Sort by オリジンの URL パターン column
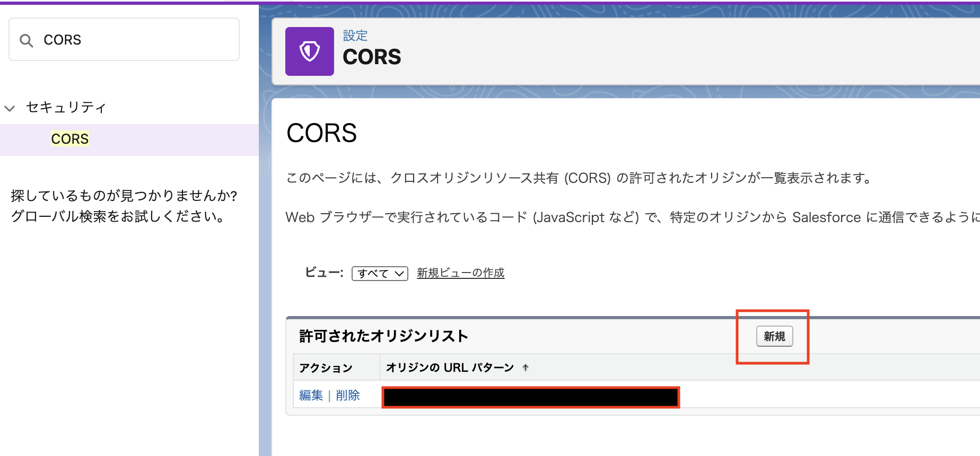Viewport: 980px width, 456px height. tap(450, 367)
